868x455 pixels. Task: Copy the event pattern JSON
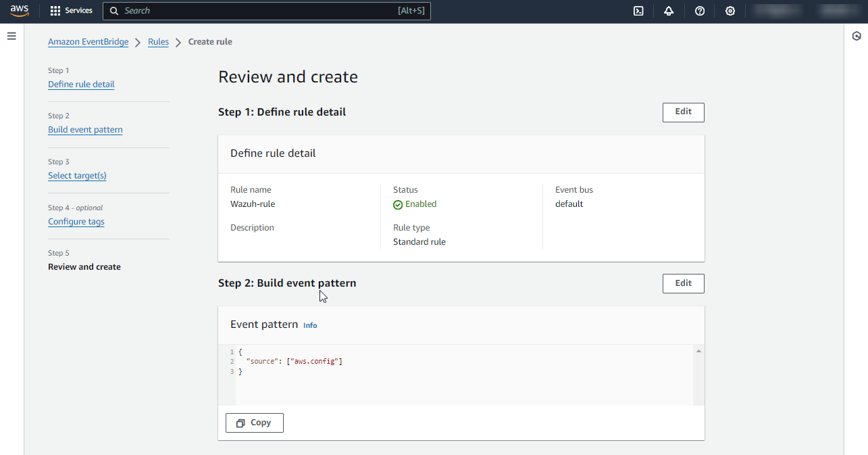click(254, 423)
